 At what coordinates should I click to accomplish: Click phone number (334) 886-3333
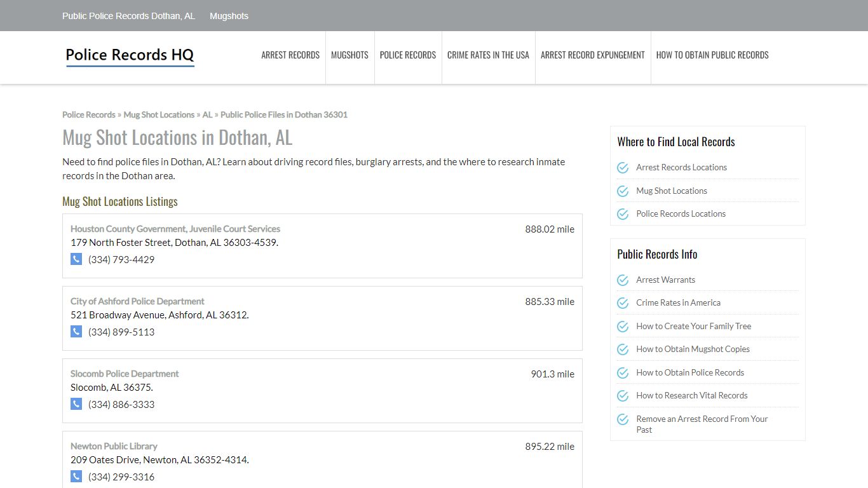pyautogui.click(x=121, y=404)
